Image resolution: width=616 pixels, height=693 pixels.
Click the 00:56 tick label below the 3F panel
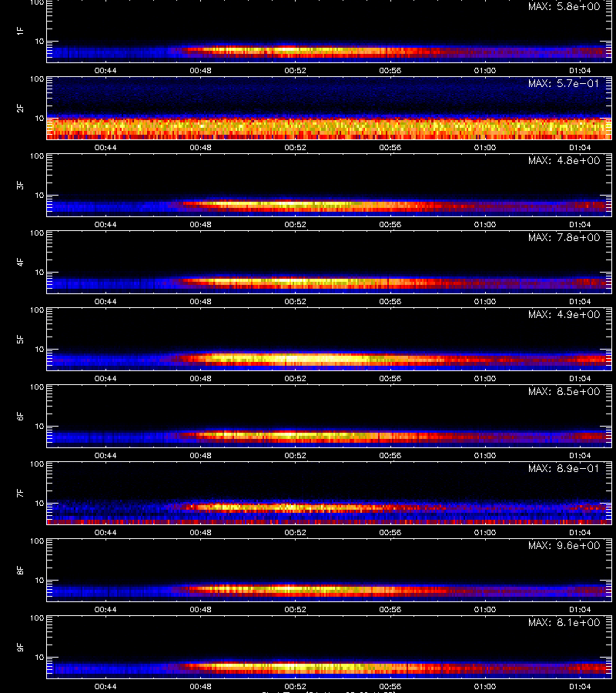coord(390,225)
